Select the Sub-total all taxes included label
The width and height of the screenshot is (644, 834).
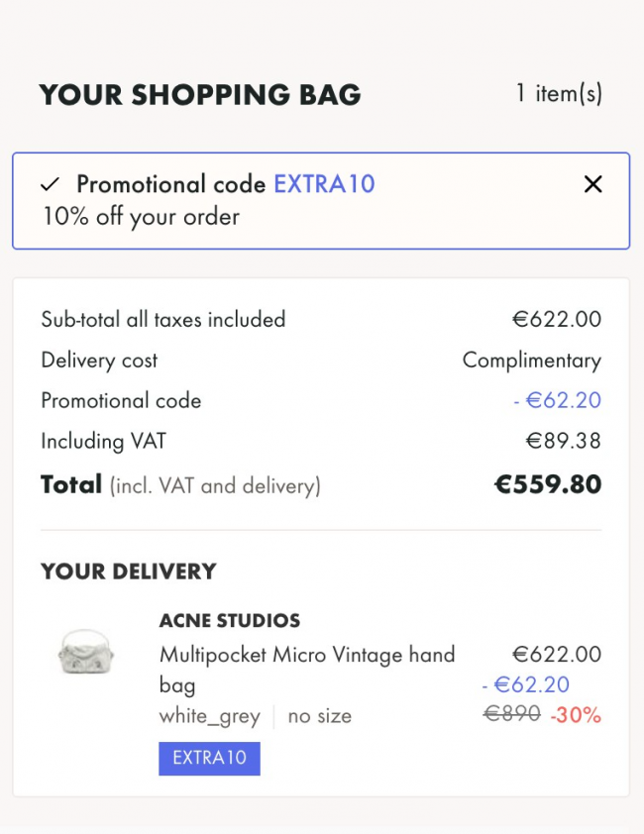point(162,319)
